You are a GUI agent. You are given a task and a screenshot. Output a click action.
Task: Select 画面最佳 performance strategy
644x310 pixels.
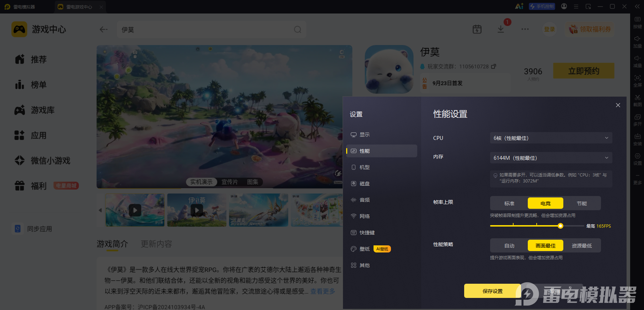pyautogui.click(x=546, y=246)
